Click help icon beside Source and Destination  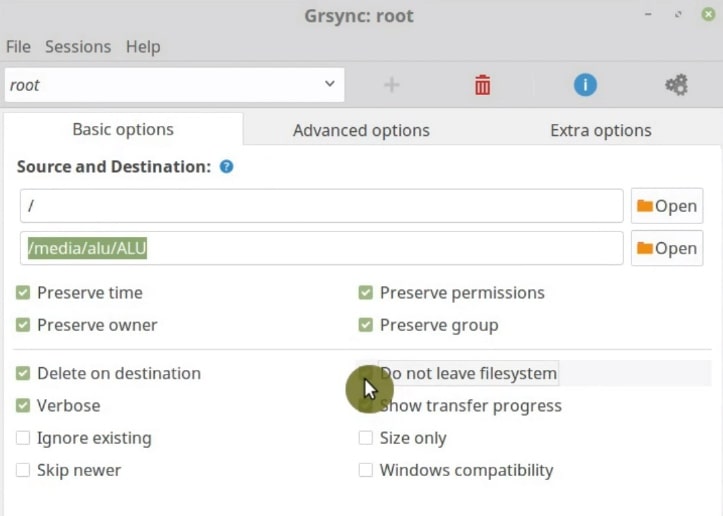pyautogui.click(x=226, y=166)
